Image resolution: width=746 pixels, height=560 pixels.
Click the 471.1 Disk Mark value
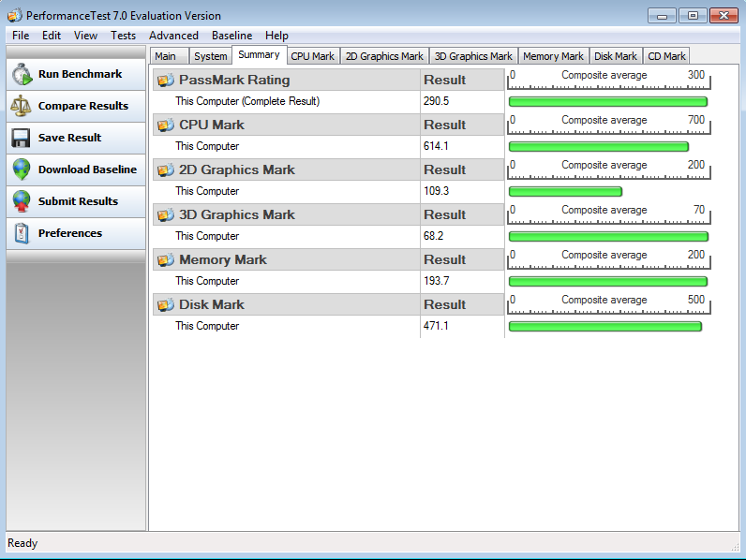[x=436, y=326]
